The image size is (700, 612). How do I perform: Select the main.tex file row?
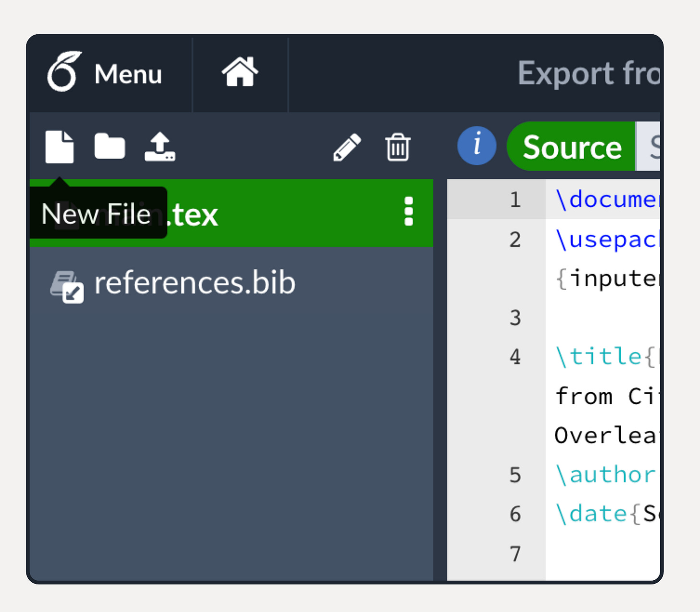coord(231,213)
